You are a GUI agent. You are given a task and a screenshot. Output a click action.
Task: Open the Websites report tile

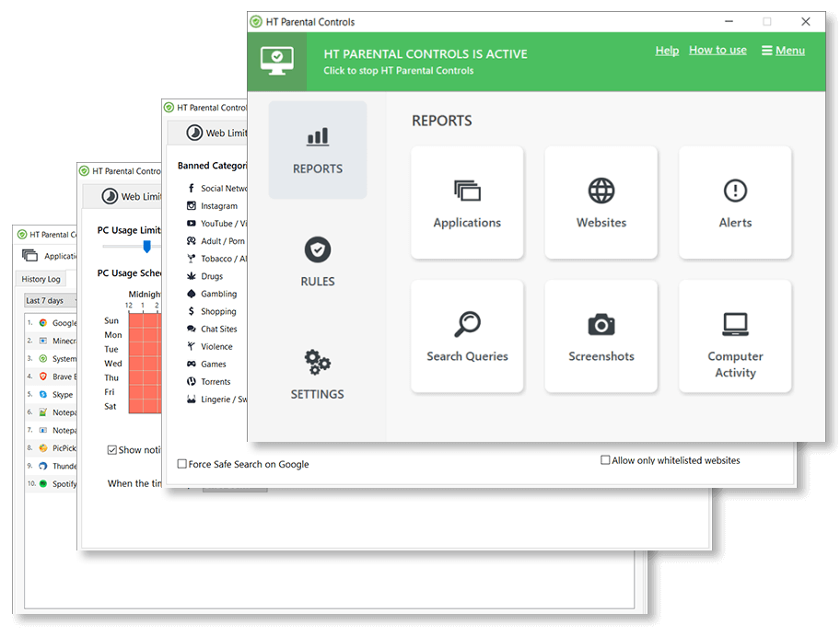tap(601, 203)
